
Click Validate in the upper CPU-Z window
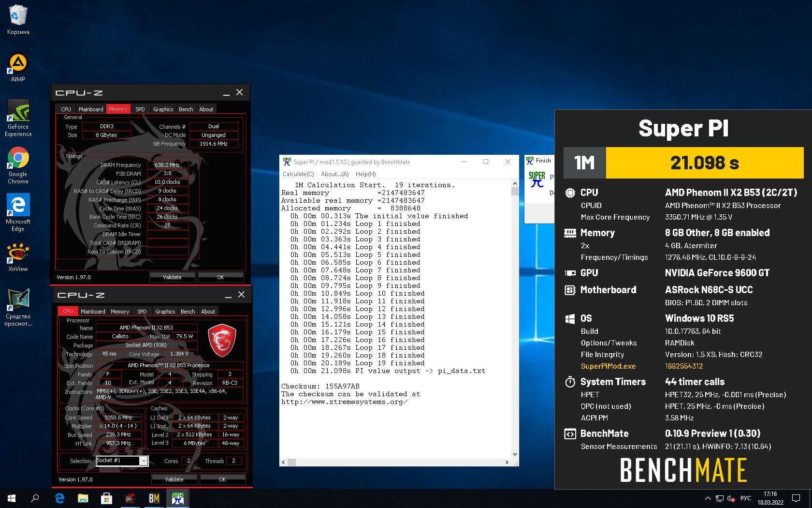172,277
